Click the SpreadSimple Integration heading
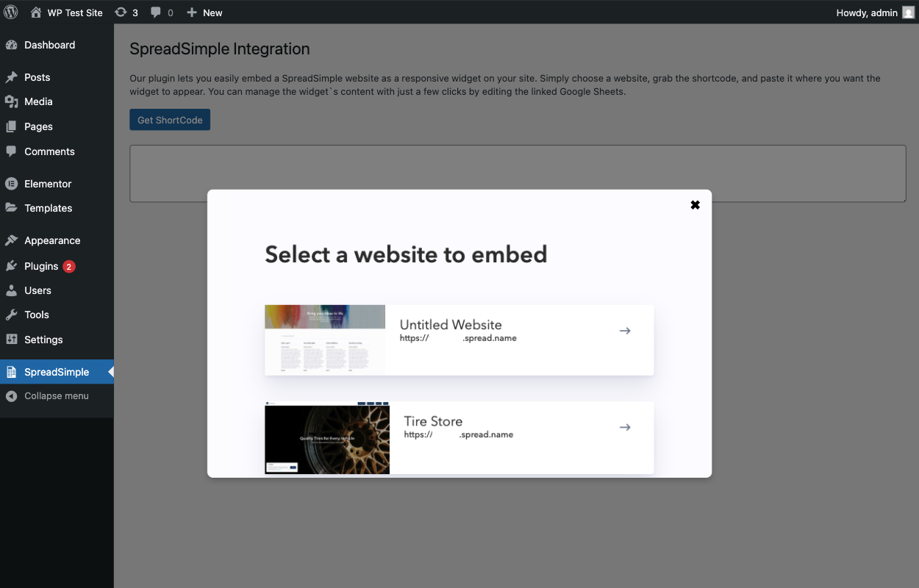The height and width of the screenshot is (588, 919). point(220,49)
